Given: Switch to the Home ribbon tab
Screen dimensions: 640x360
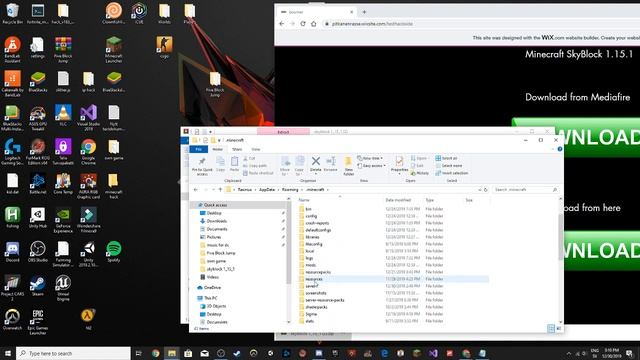Looking at the screenshot, I should [x=218, y=149].
